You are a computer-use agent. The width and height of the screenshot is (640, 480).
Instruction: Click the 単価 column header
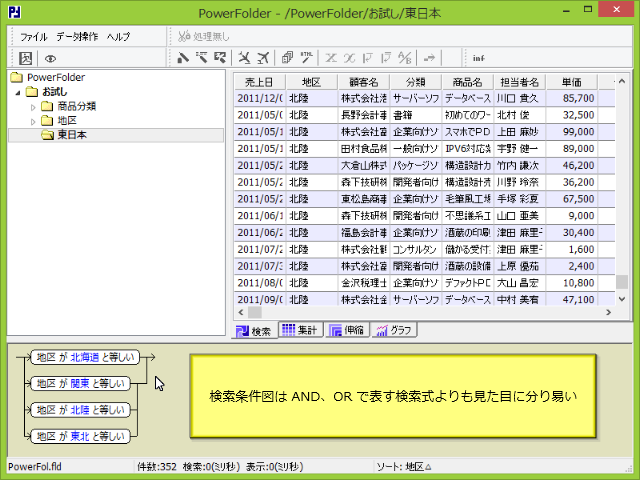(x=572, y=82)
